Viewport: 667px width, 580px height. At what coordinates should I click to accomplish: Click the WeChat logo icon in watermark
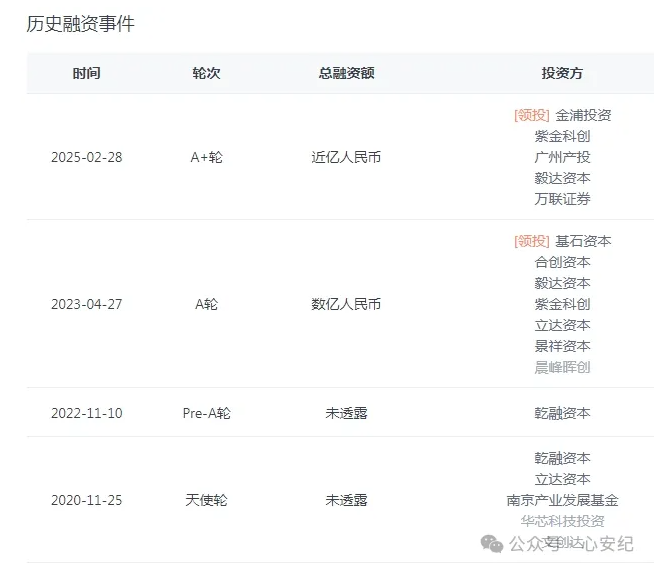tap(492, 543)
